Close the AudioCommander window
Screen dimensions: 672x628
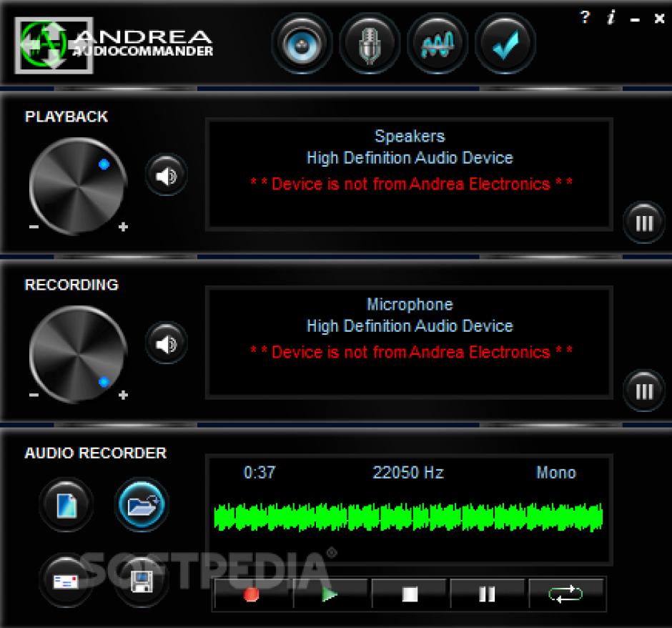pyautogui.click(x=659, y=19)
